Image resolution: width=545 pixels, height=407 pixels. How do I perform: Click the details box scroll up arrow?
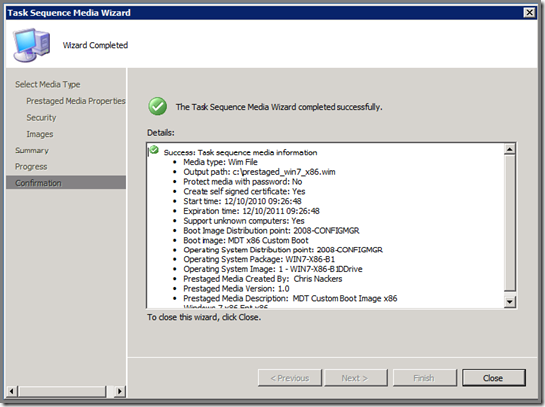pos(510,149)
